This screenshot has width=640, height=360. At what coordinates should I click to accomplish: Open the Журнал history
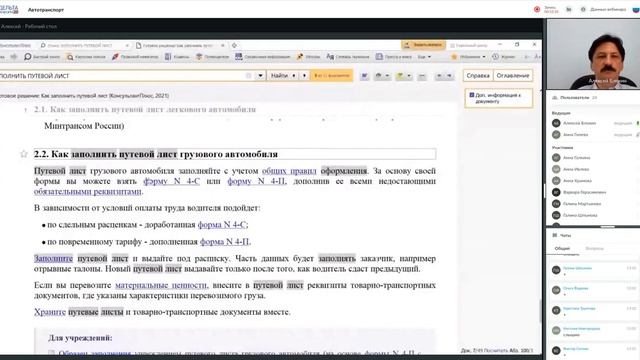pos(503,57)
